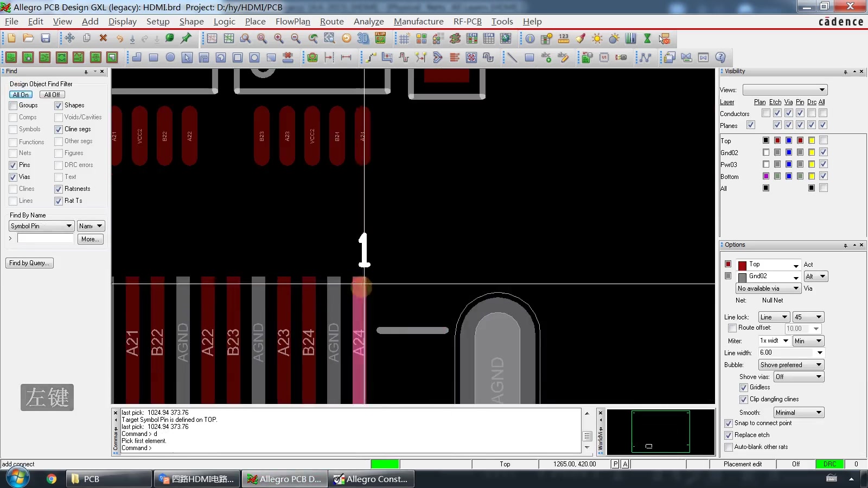868x488 pixels.
Task: Click the Undo arrow icon
Action: click(x=120, y=38)
